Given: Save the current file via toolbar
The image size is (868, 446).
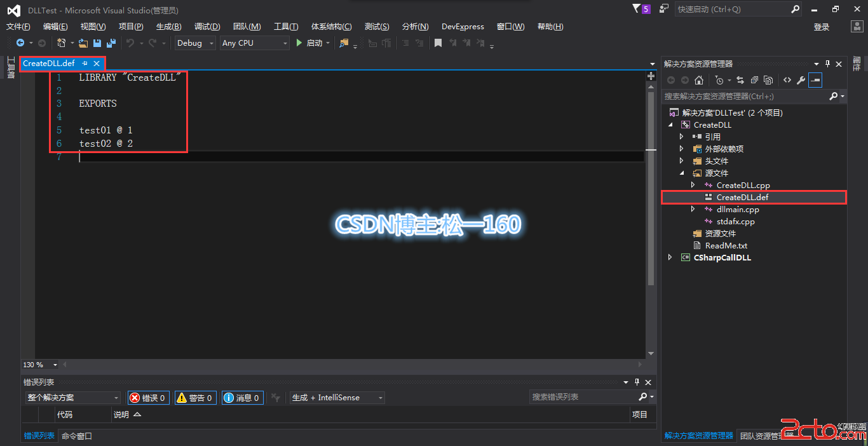Looking at the screenshot, I should (x=97, y=43).
